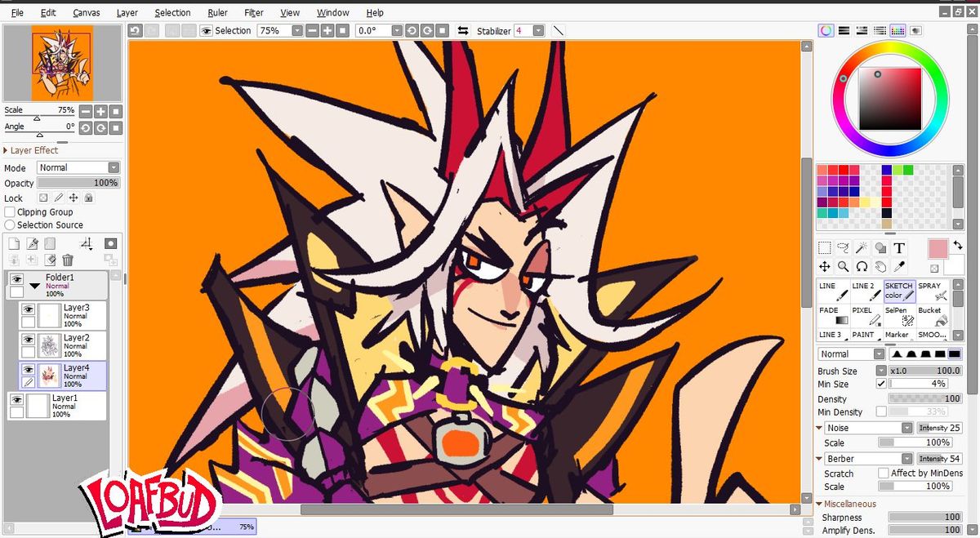
Task: Toggle selection visibility eye icon next to Selection label
Action: click(x=206, y=30)
